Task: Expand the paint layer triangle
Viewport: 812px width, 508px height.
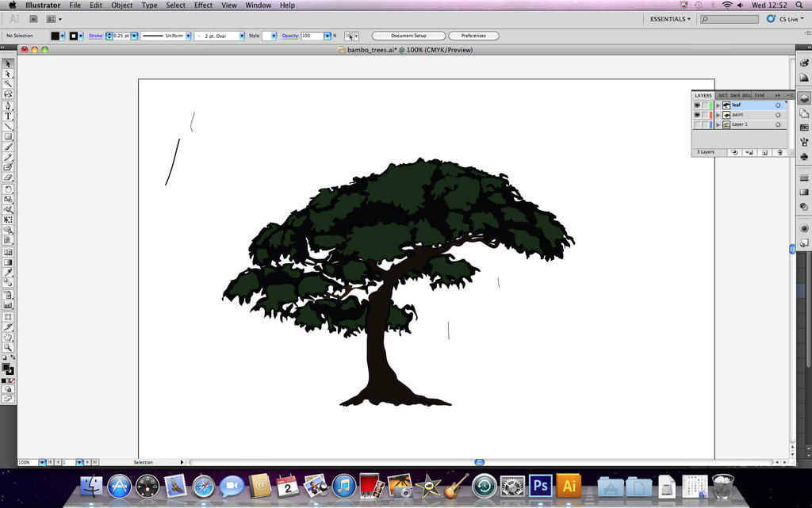Action: pyautogui.click(x=718, y=115)
